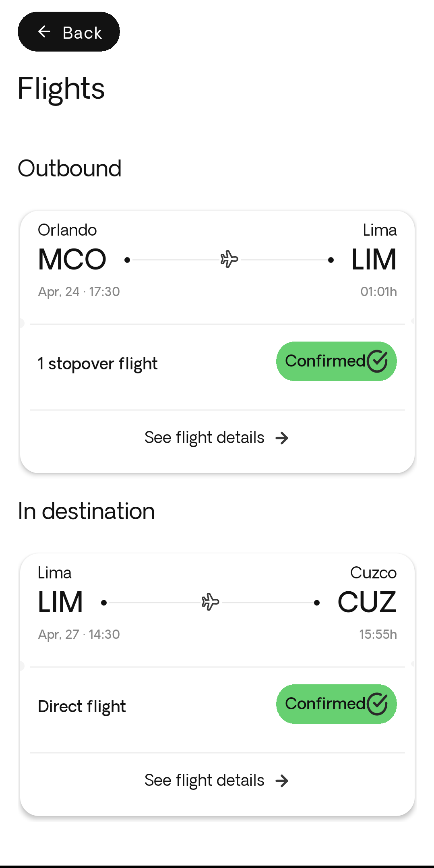Tap the Lima–Cuzco flight Confirmed badge
Image resolution: width=434 pixels, height=868 pixels.
336,704
